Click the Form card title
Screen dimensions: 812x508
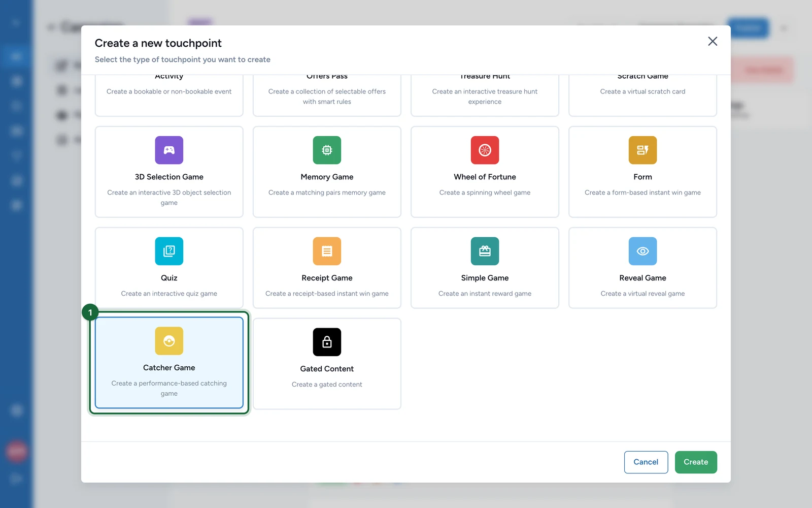(642, 177)
